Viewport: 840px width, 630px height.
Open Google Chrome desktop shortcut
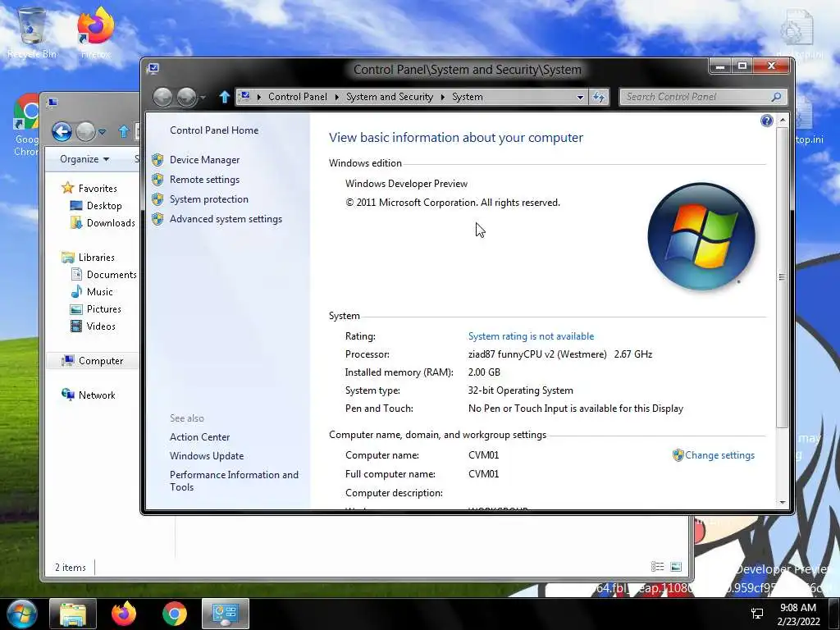pyautogui.click(x=26, y=126)
